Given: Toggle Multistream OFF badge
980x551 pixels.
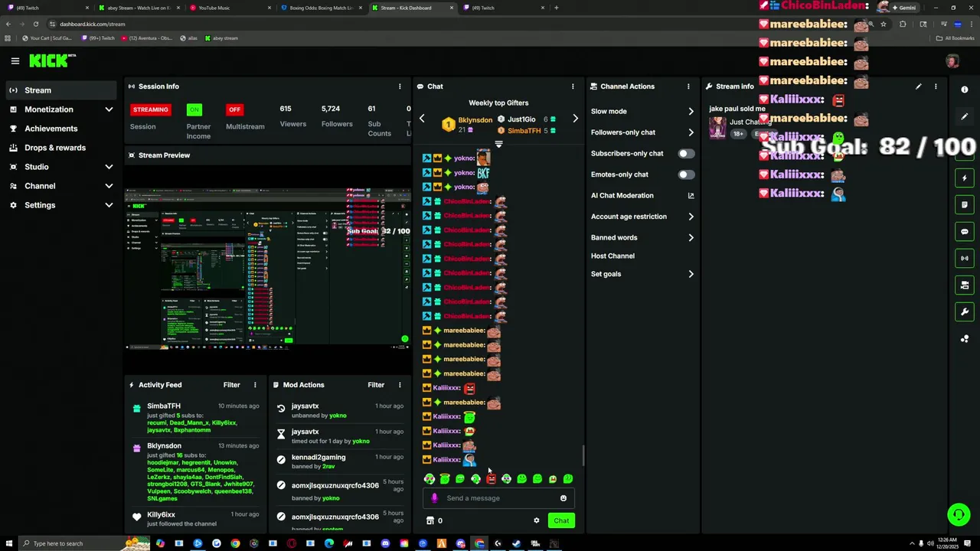Looking at the screenshot, I should coord(234,109).
